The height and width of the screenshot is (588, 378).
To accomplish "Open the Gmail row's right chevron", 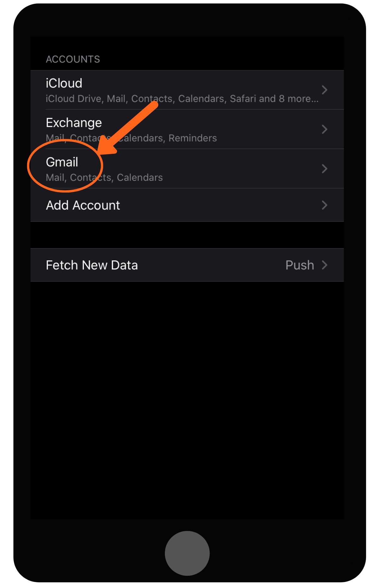I will pos(324,169).
